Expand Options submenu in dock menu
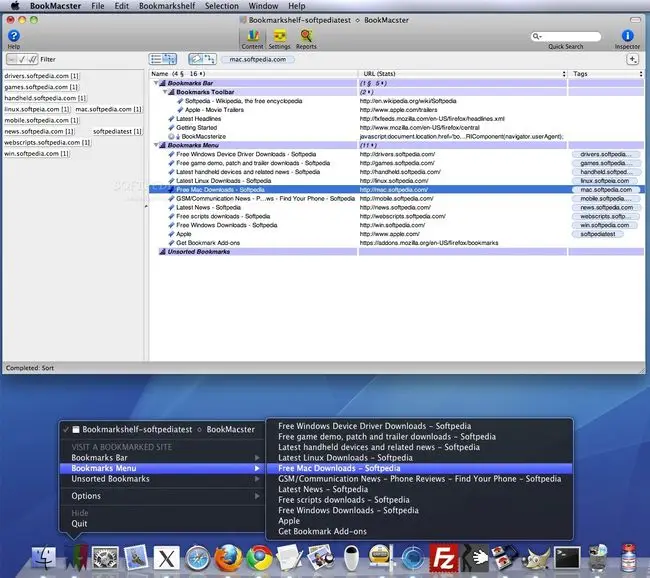This screenshot has height=578, width=650. [x=257, y=496]
